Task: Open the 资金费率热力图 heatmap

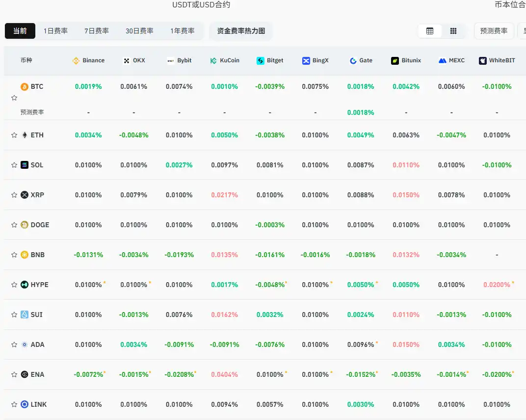Action: pyautogui.click(x=241, y=31)
